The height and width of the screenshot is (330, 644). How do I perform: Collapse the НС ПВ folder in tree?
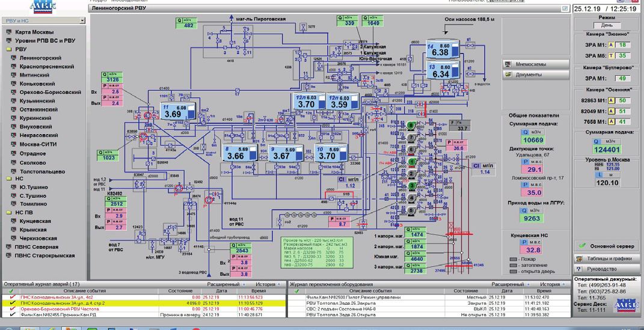click(x=9, y=213)
